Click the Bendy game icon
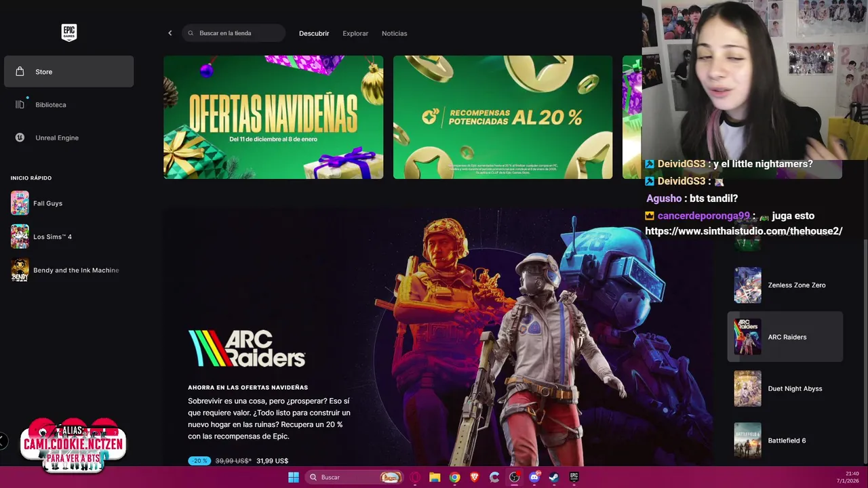Image resolution: width=868 pixels, height=488 pixels. (20, 270)
